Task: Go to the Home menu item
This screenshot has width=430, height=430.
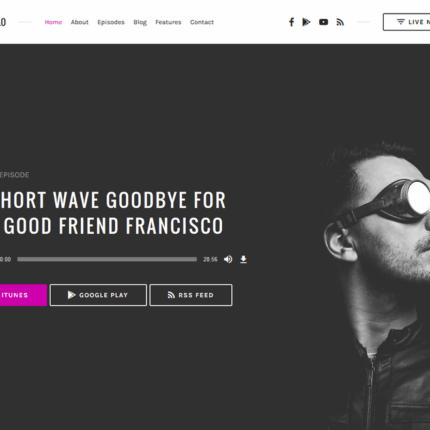Action: (x=53, y=22)
